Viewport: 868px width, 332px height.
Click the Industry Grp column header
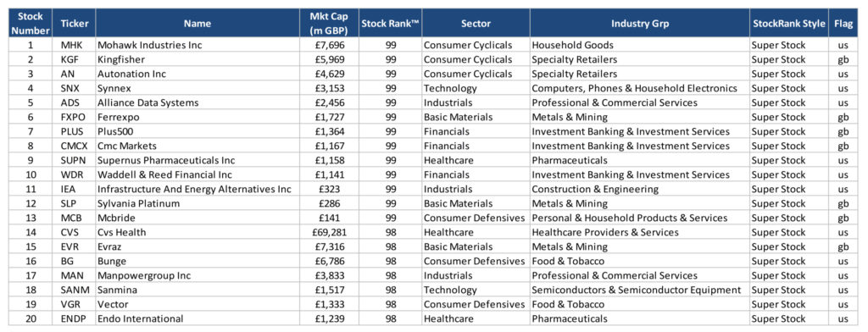[639, 24]
